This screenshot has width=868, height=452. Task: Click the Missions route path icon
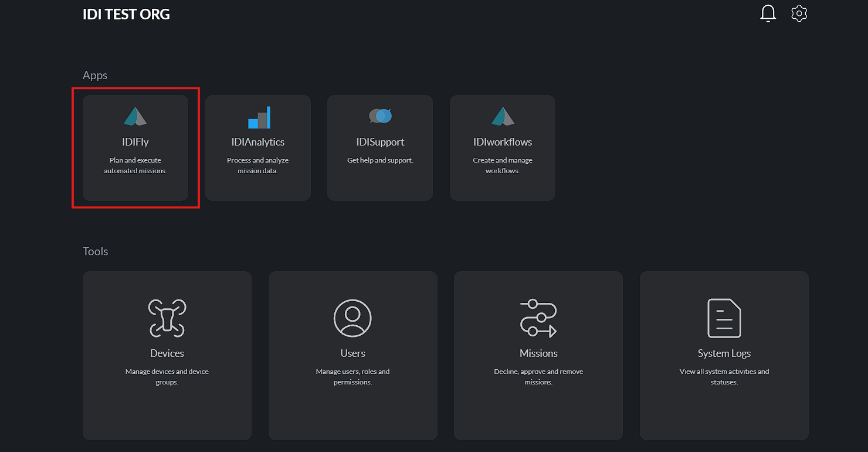[538, 318]
